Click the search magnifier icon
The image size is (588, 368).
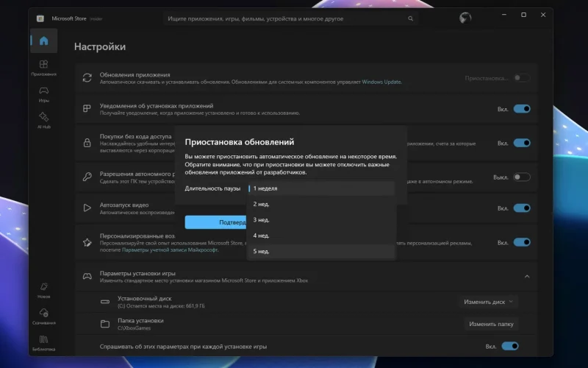[x=411, y=18]
